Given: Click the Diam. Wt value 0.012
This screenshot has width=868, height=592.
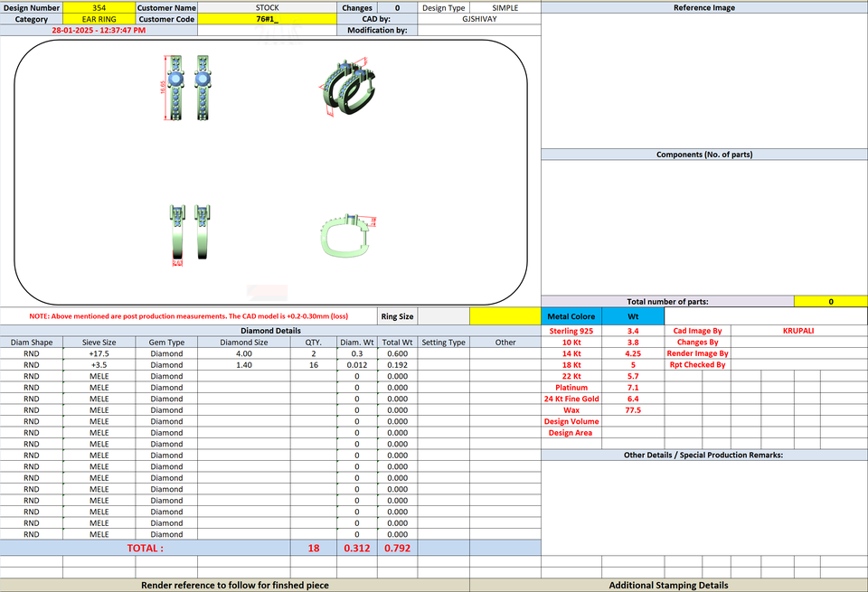Looking at the screenshot, I should click(357, 365).
